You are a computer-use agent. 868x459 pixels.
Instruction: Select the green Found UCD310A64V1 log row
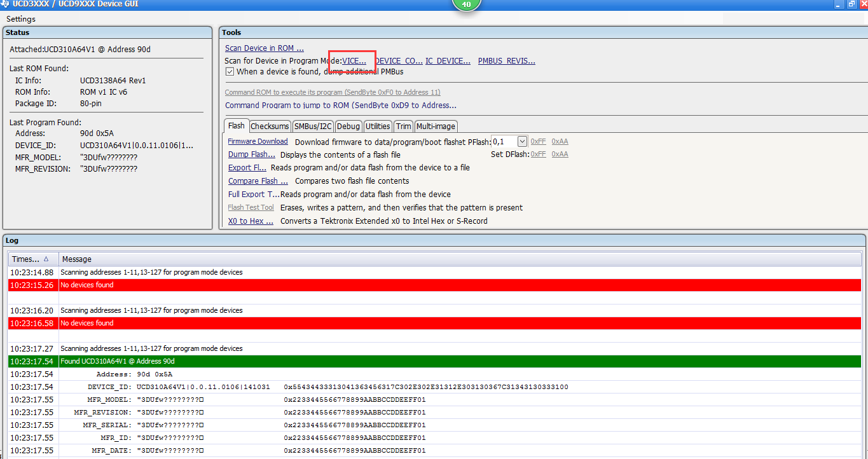click(x=435, y=361)
